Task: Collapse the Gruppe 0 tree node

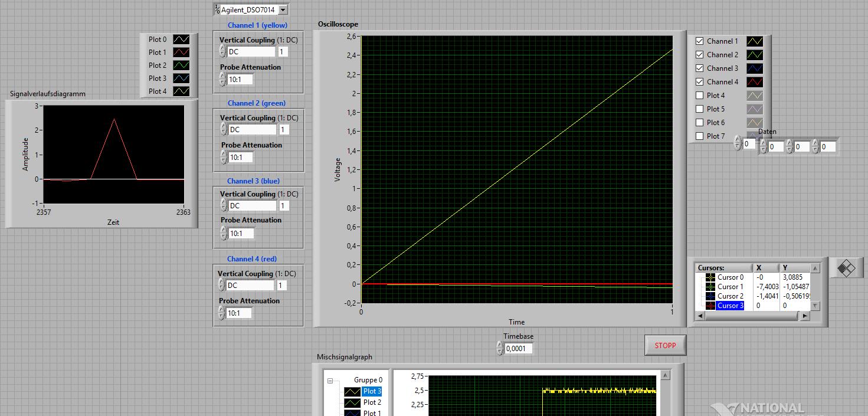Action: pyautogui.click(x=330, y=381)
